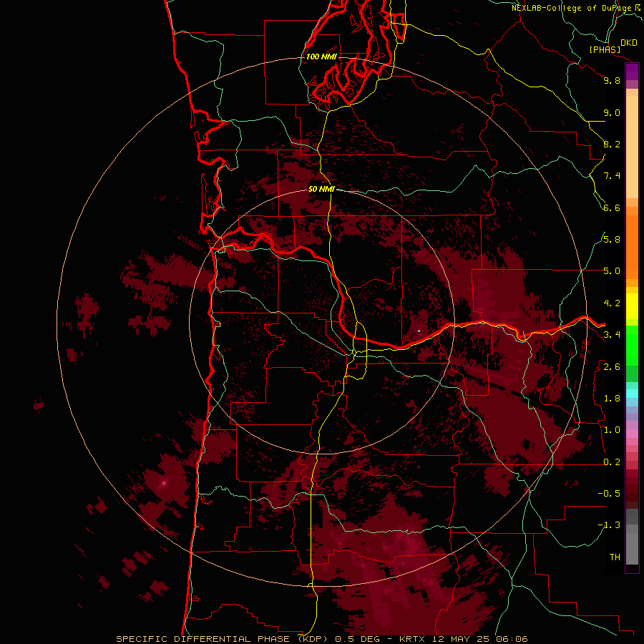Click the KRTX 12 MAY 25 06:06 timestamp
This screenshot has height=644, width=644.
coord(464,639)
